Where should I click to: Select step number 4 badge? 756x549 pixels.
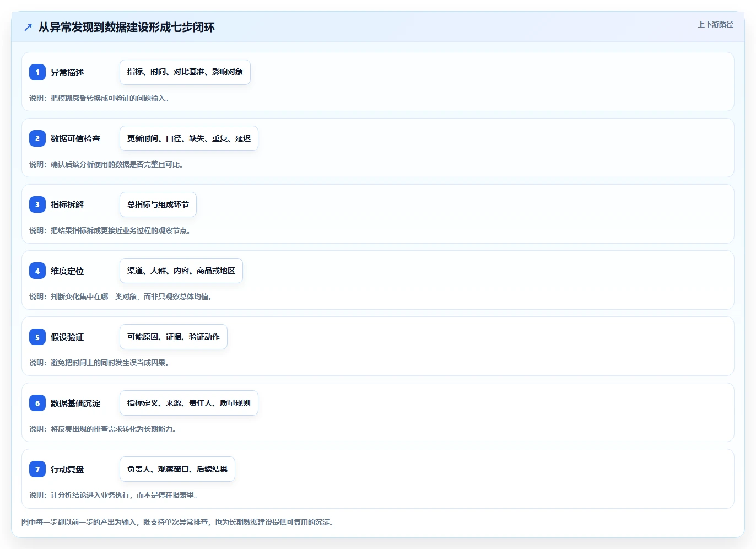click(37, 271)
